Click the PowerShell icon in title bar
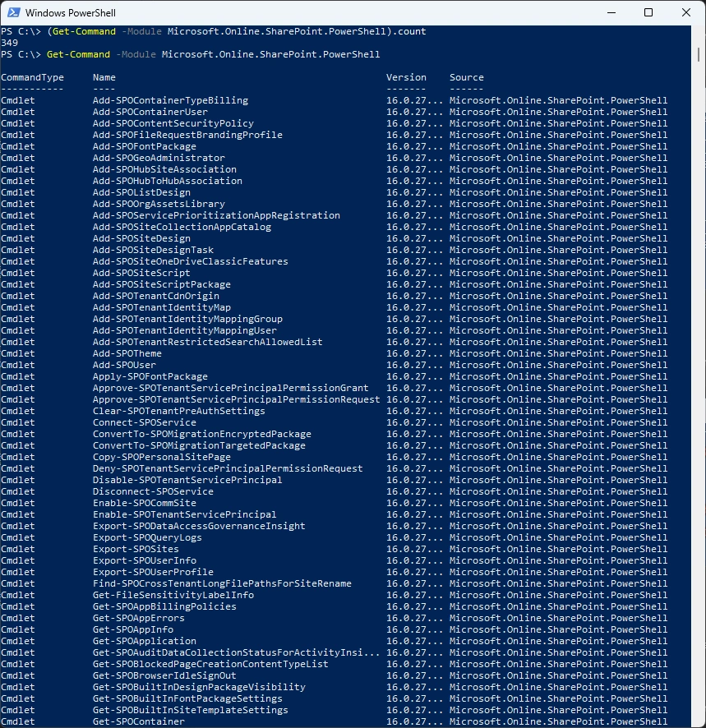Screen dimensions: 706x728 [12, 12]
